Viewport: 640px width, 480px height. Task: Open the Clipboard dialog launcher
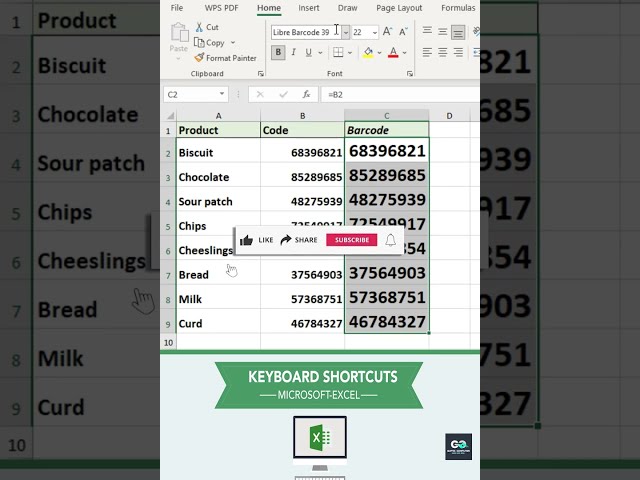coord(261,73)
